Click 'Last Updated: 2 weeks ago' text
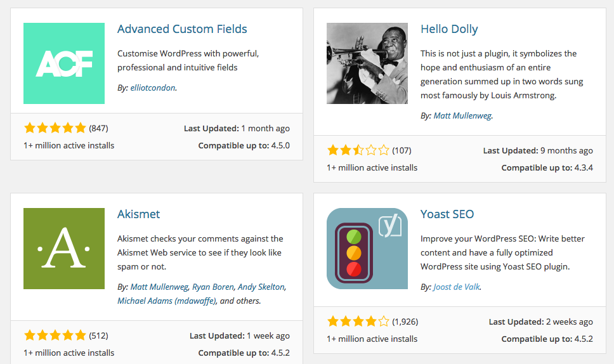Screen dimensions: 614x364 click(x=541, y=322)
